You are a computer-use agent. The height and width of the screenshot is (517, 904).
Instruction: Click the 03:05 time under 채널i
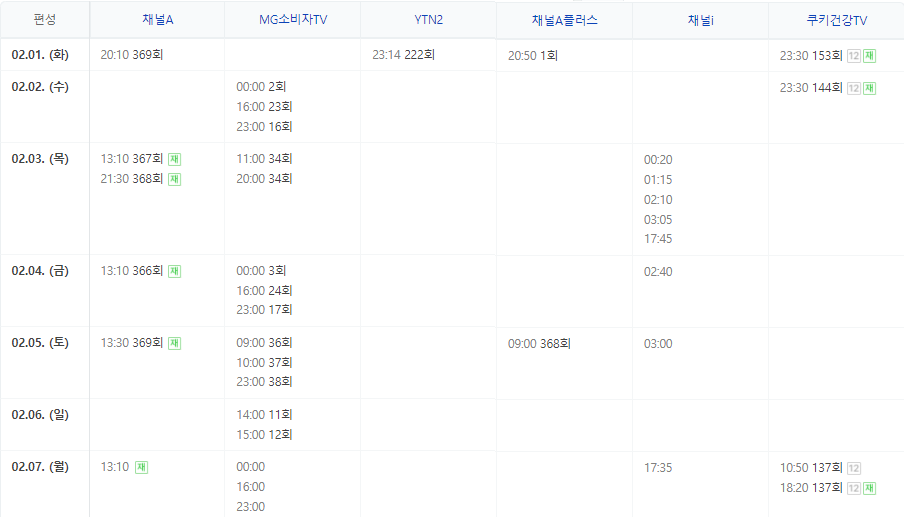[x=658, y=220]
